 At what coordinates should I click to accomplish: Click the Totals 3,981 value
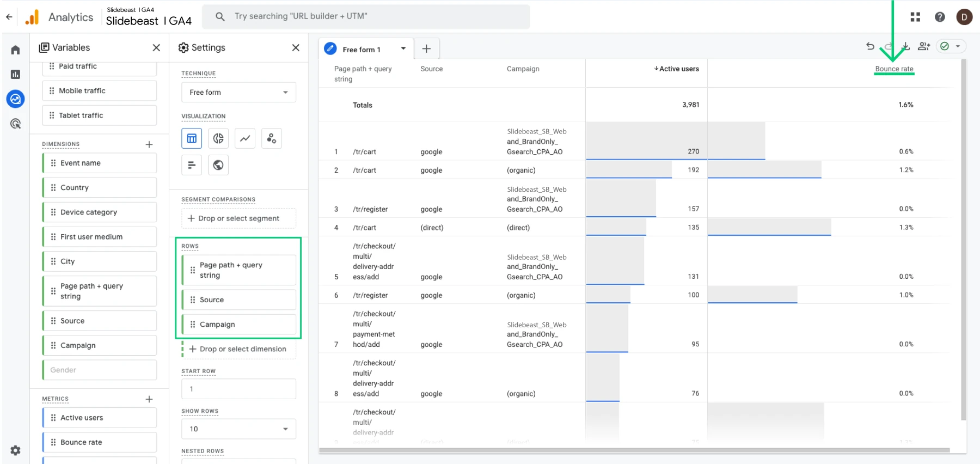click(x=690, y=105)
